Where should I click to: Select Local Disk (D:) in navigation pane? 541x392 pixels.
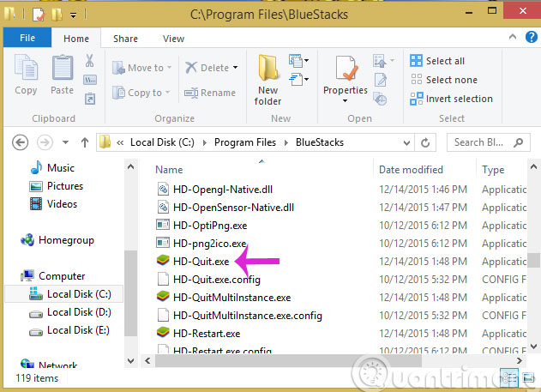tap(70, 312)
